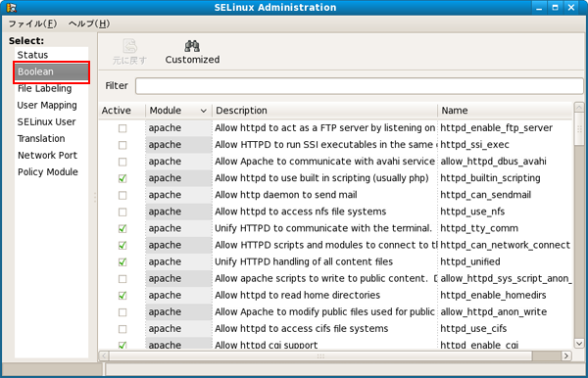Viewport: 588px width, 378px height.
Task: Click the vertical scrollbar up arrow
Action: pos(579,108)
